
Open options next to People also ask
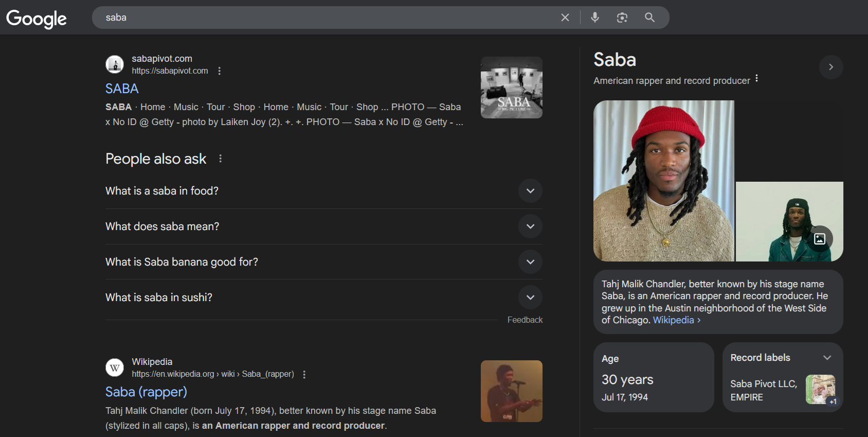(x=221, y=159)
